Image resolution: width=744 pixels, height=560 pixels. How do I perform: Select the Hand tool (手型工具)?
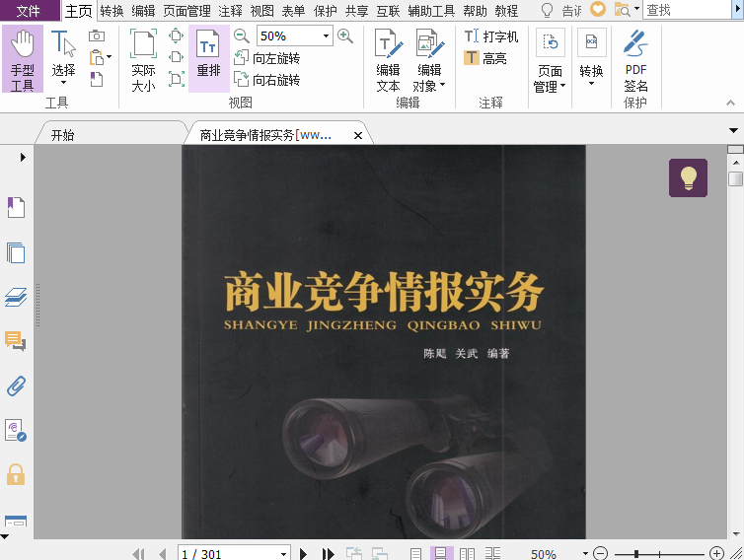click(x=23, y=59)
